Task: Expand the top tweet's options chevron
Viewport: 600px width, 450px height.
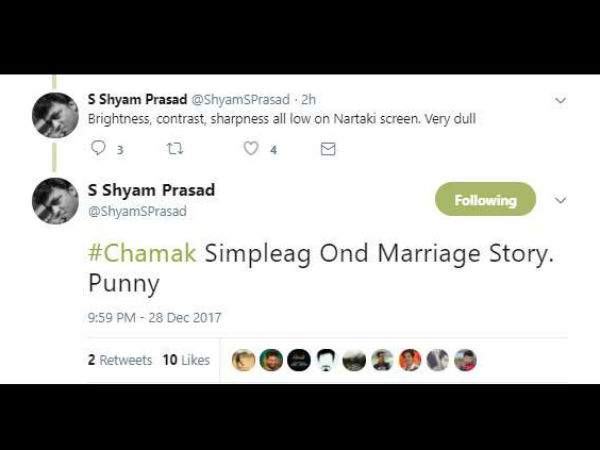Action: click(x=560, y=101)
